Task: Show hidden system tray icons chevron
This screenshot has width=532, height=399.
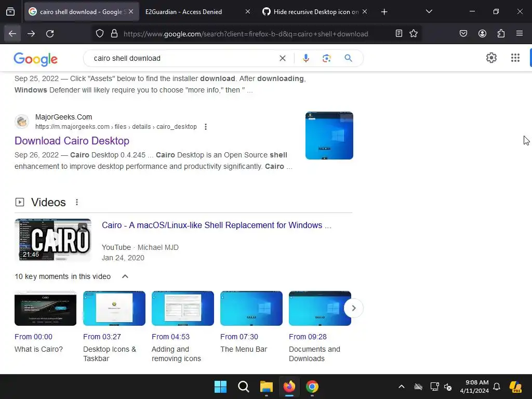Action: [x=402, y=387]
